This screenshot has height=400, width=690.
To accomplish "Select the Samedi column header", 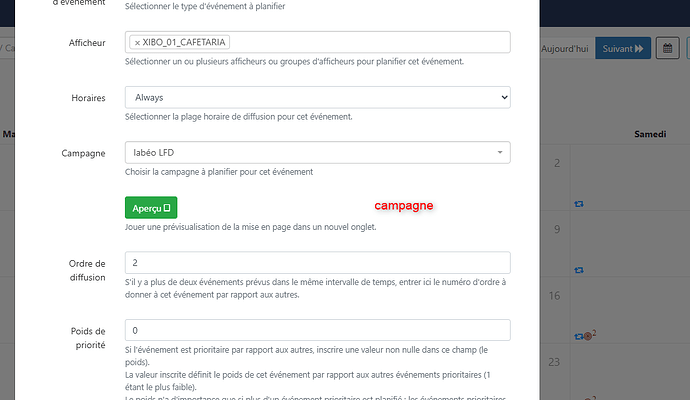I will 650,134.
